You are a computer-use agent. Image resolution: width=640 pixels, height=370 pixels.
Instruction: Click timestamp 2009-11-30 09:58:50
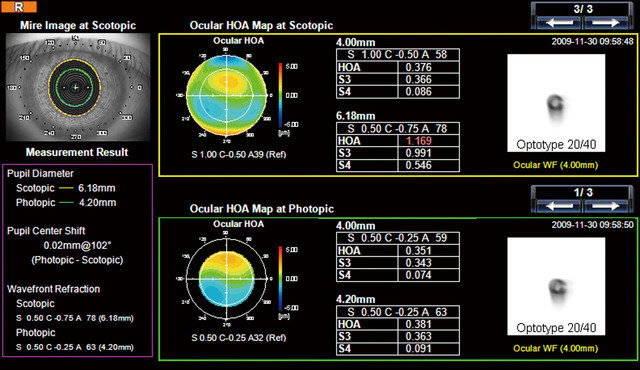[592, 225]
